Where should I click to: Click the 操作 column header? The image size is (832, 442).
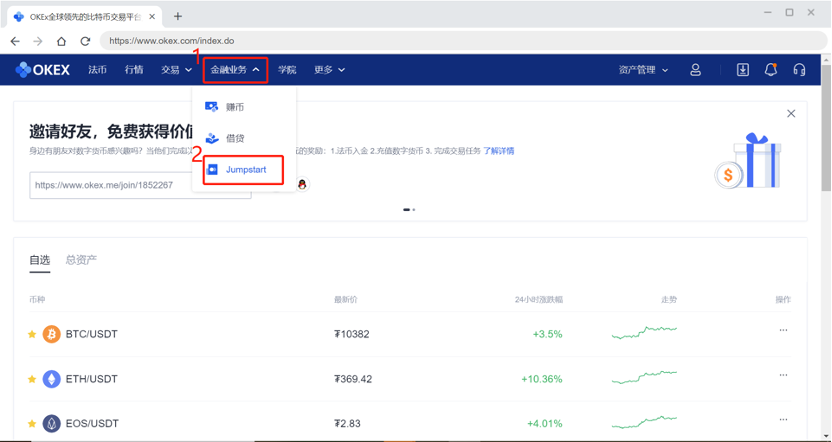(783, 300)
